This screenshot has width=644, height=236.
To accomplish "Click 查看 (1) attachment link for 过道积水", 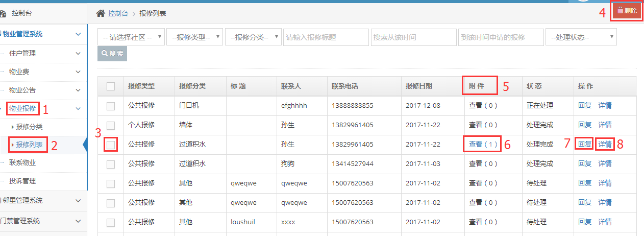I will tap(482, 145).
